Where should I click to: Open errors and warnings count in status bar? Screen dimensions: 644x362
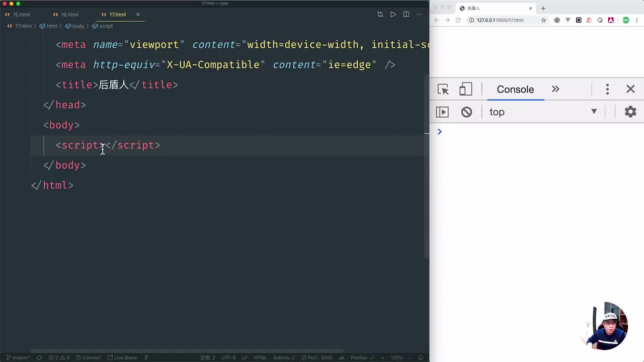(59, 358)
